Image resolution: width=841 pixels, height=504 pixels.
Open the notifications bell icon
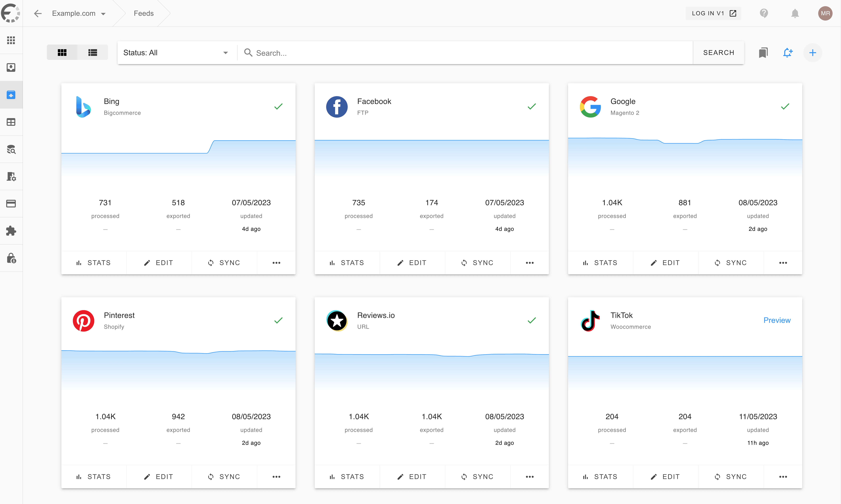795,13
